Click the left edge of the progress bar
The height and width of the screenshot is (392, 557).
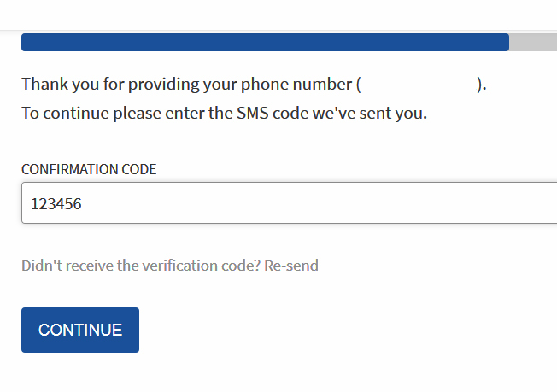(25, 43)
